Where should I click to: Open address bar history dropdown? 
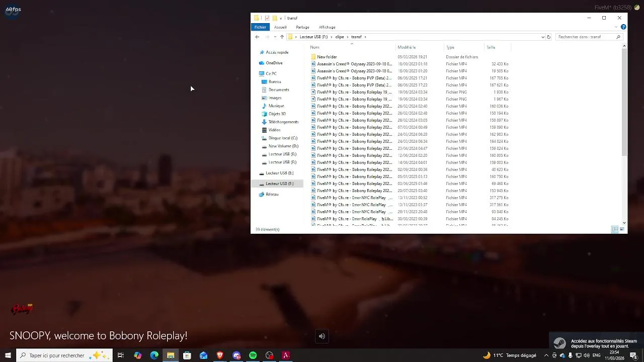tap(542, 37)
